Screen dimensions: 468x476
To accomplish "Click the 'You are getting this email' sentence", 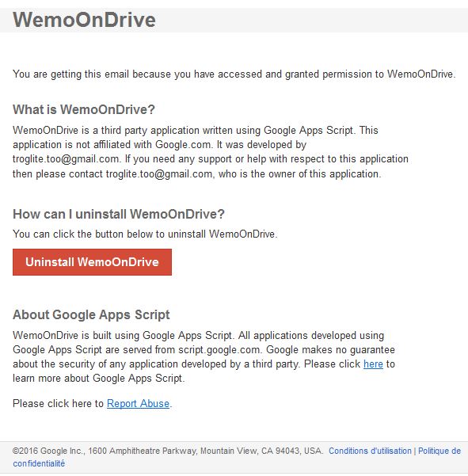I will 234,74.
